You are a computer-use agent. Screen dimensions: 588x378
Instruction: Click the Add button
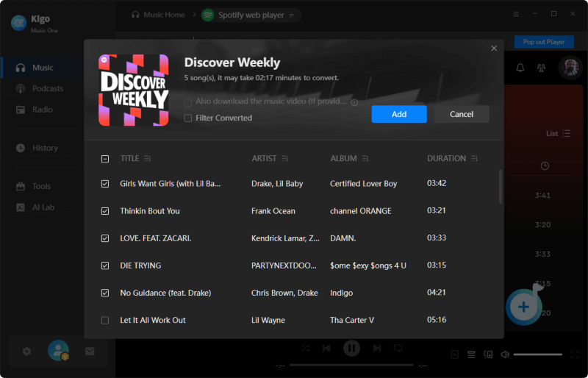point(399,114)
